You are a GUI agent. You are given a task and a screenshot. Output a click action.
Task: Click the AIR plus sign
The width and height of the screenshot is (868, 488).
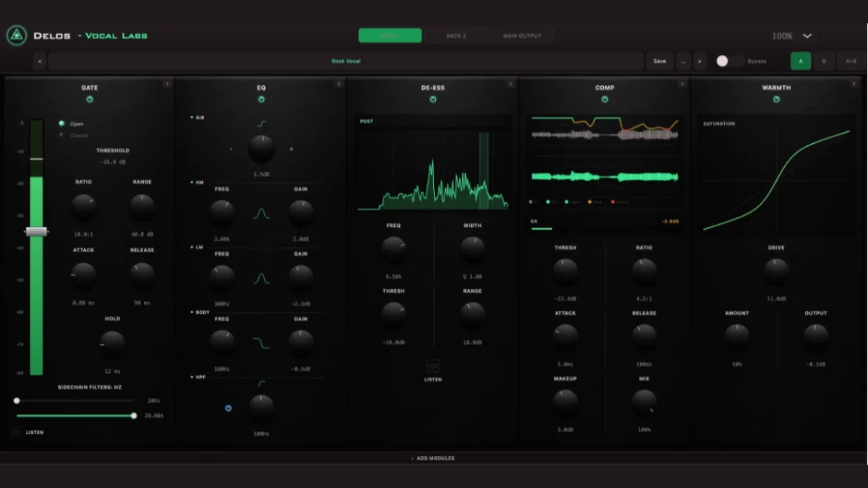[x=292, y=149]
